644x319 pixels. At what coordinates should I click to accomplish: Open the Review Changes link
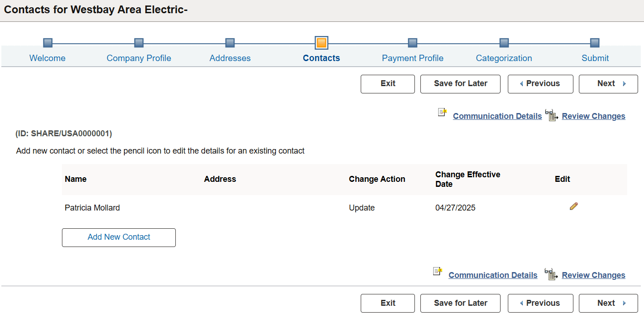coord(593,116)
